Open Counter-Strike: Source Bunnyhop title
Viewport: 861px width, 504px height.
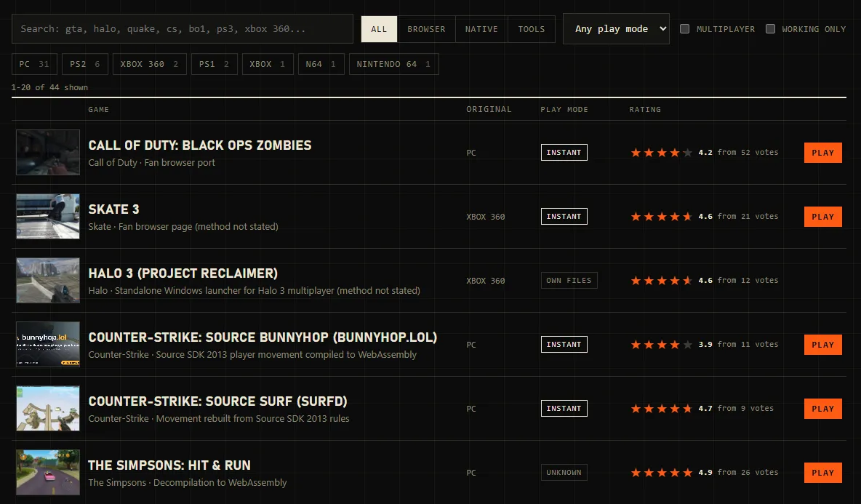pyautogui.click(x=263, y=337)
